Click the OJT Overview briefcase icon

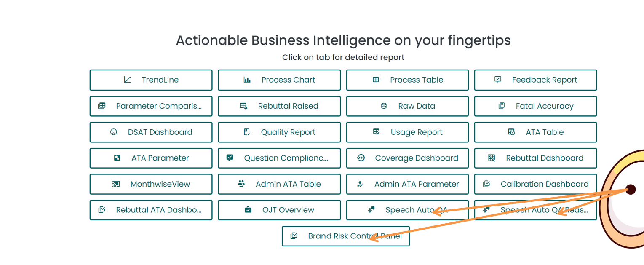[248, 210]
